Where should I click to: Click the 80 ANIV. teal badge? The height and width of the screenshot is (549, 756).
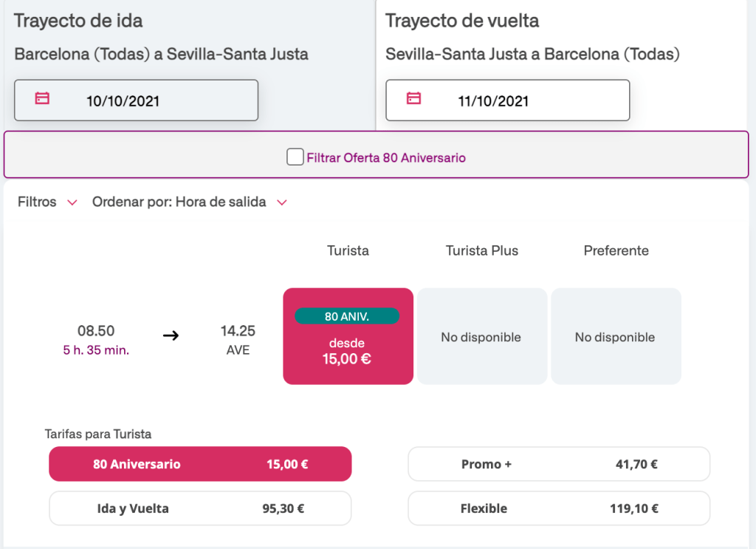[347, 316]
